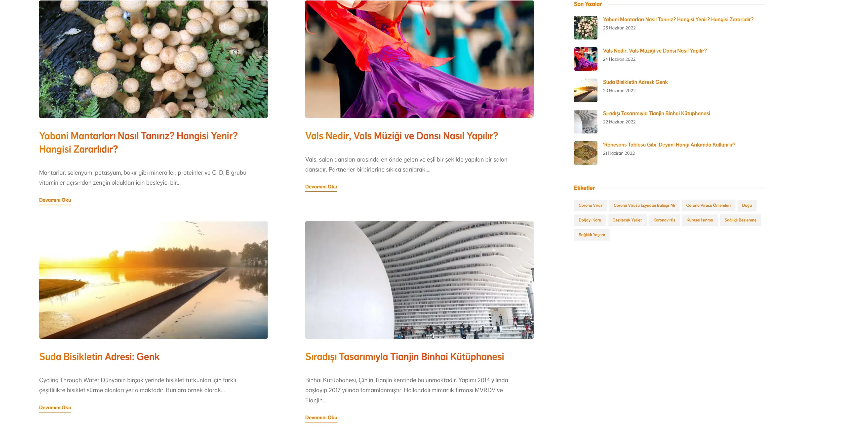Click the library thumbnail in Son Yazılar
The height and width of the screenshot is (431, 868).
click(586, 121)
